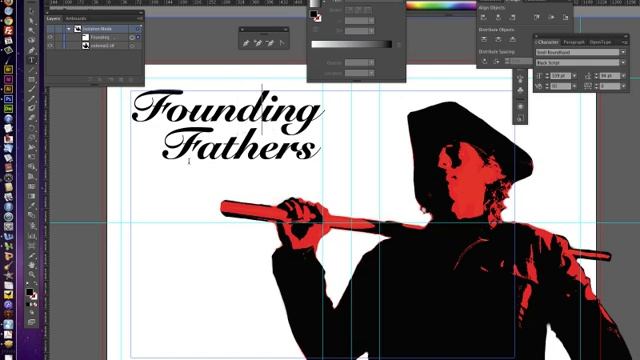Switch to the Layers tab
Viewport: 640px width, 360px height.
(x=53, y=18)
